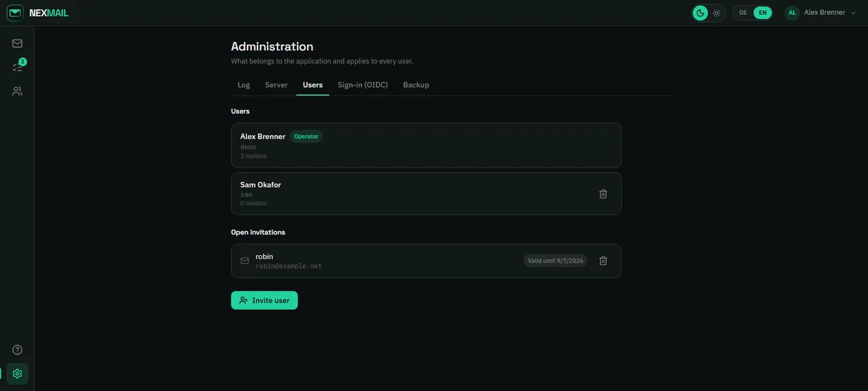
Task: Open the tasks checklist sidebar icon
Action: (x=18, y=67)
